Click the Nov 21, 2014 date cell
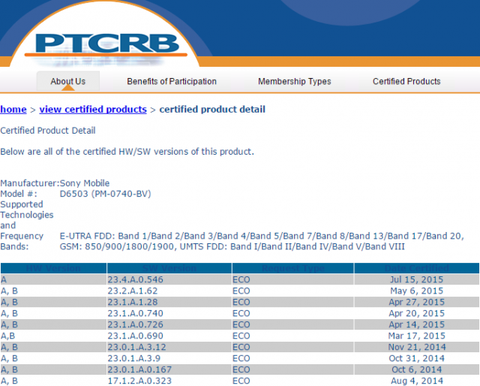This screenshot has height=386, width=480. click(x=417, y=347)
